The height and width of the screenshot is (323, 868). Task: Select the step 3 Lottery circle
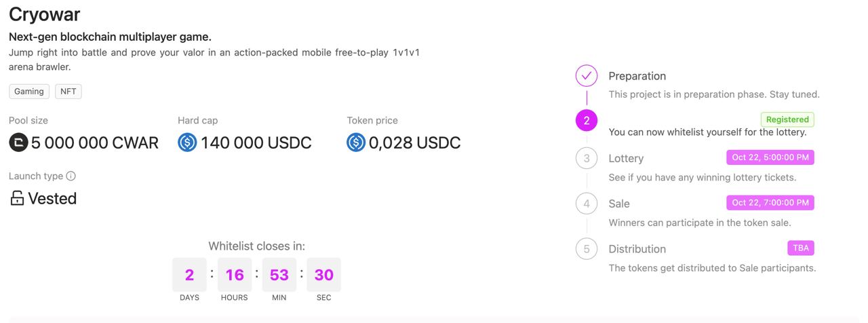587,158
